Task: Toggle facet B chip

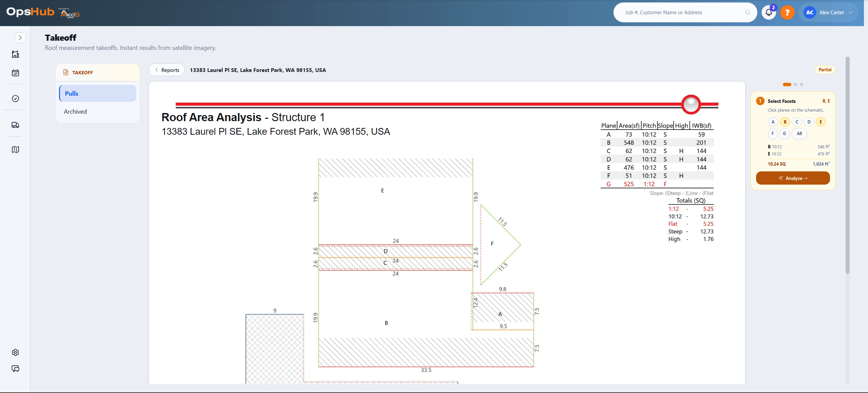Action: (785, 122)
